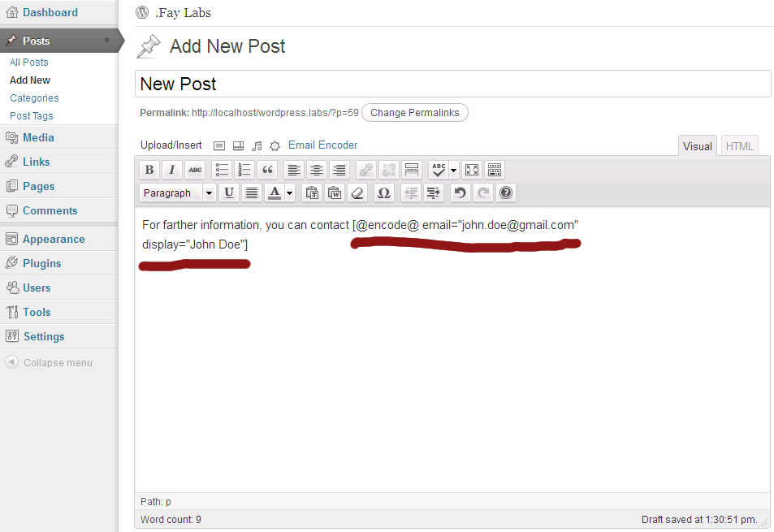
Task: Click the .Fay Labs site title
Action: [183, 13]
